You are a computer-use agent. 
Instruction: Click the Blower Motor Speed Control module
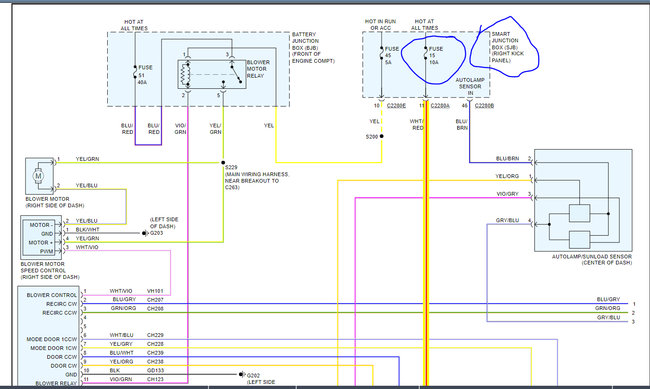pyautogui.click(x=41, y=238)
